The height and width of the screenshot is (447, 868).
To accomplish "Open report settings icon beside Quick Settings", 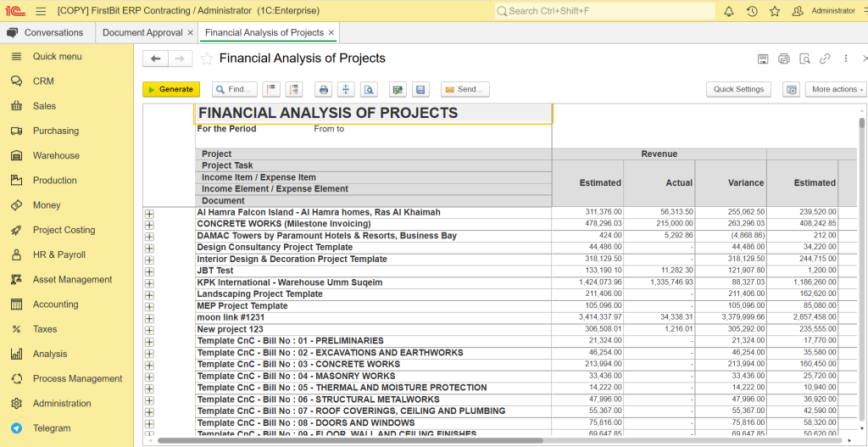I will tap(791, 89).
